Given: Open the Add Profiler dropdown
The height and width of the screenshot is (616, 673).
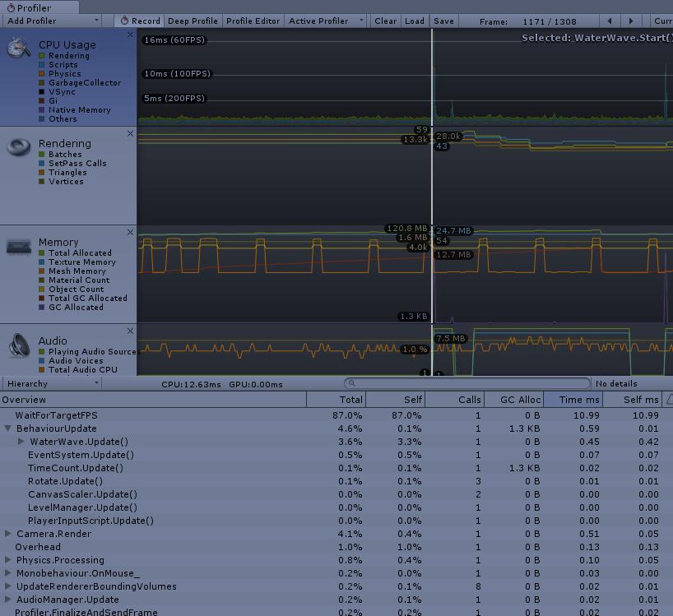Looking at the screenshot, I should coord(52,21).
